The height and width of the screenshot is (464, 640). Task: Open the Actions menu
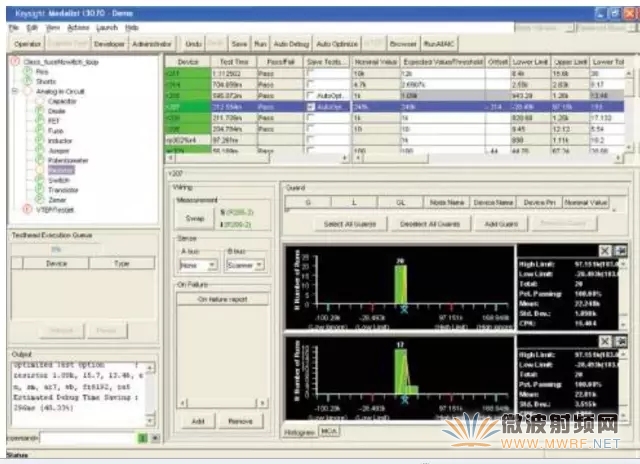click(x=78, y=28)
